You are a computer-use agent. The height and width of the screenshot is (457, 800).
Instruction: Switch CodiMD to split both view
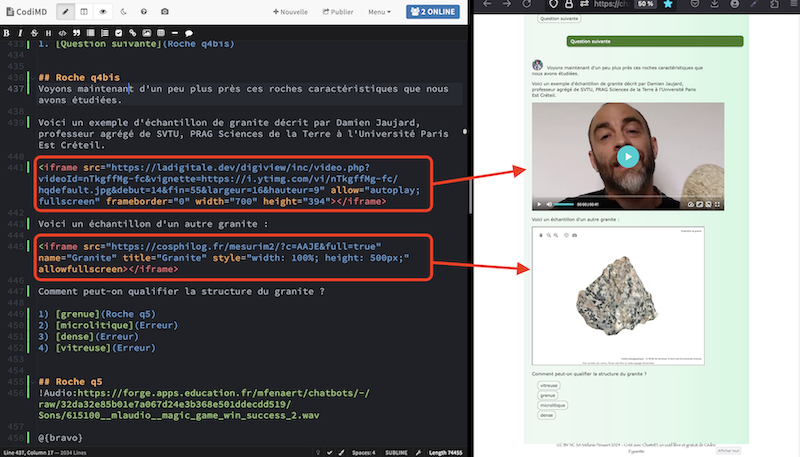click(x=84, y=11)
